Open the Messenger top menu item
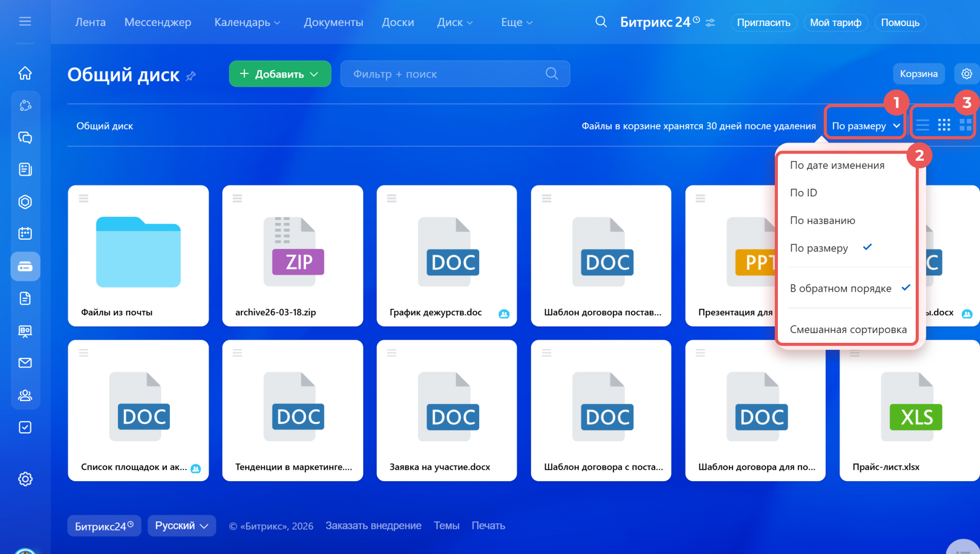The image size is (980, 554). 158,22
